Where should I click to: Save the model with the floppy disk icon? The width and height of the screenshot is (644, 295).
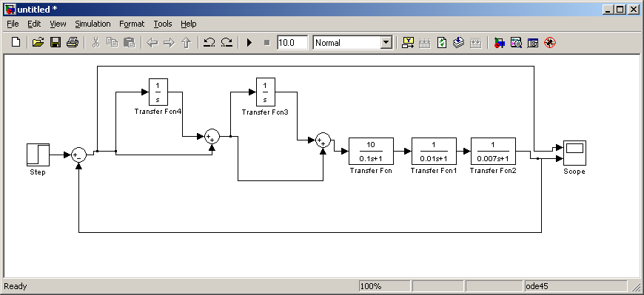click(x=56, y=42)
